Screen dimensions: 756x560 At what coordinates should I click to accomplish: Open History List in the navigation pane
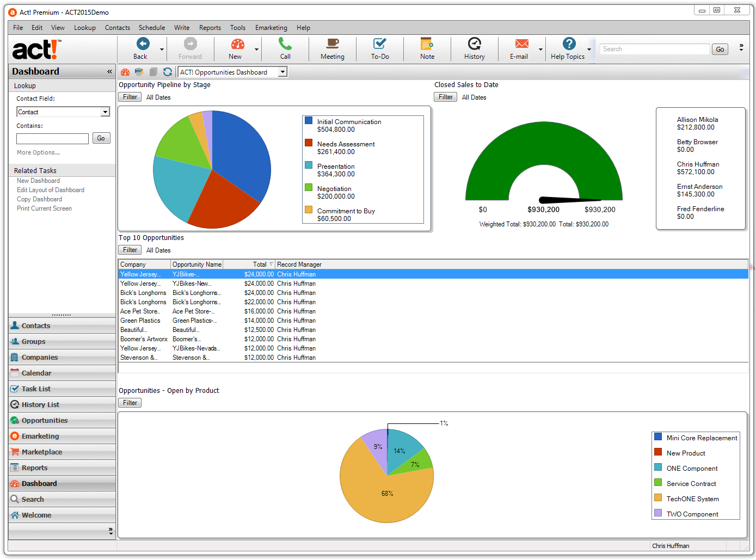[62, 404]
